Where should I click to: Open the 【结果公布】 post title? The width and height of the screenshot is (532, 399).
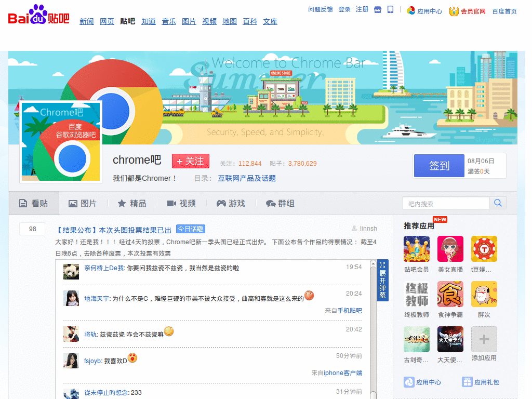114,230
